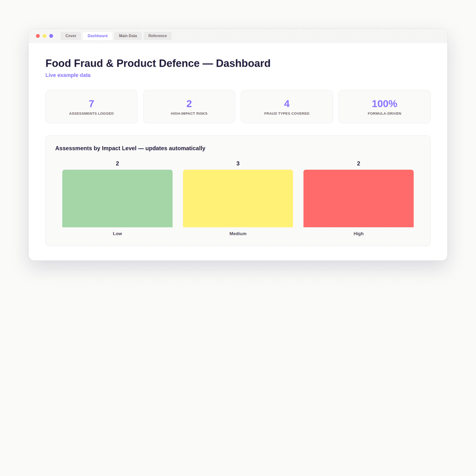Select the Fraud Types Covered card
Image resolution: width=476 pixels, height=476 pixels.
pos(287,107)
